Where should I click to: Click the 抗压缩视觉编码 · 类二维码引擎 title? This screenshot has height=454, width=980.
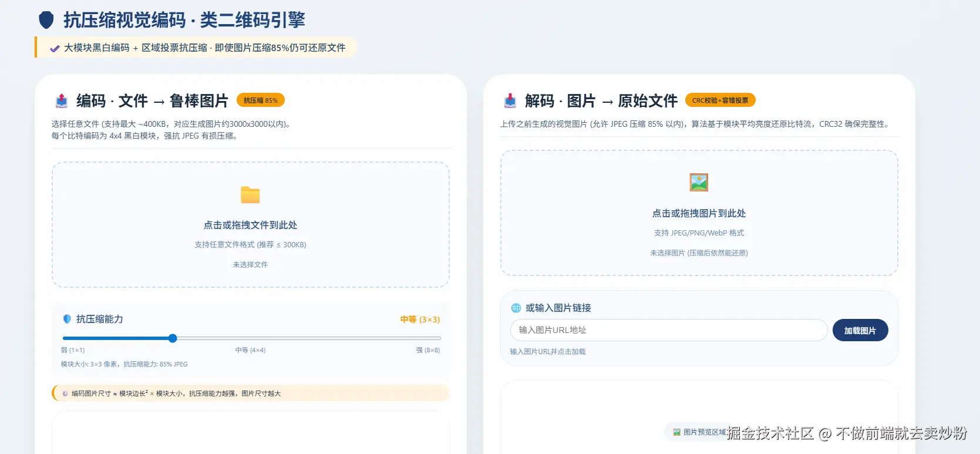pyautogui.click(x=184, y=20)
